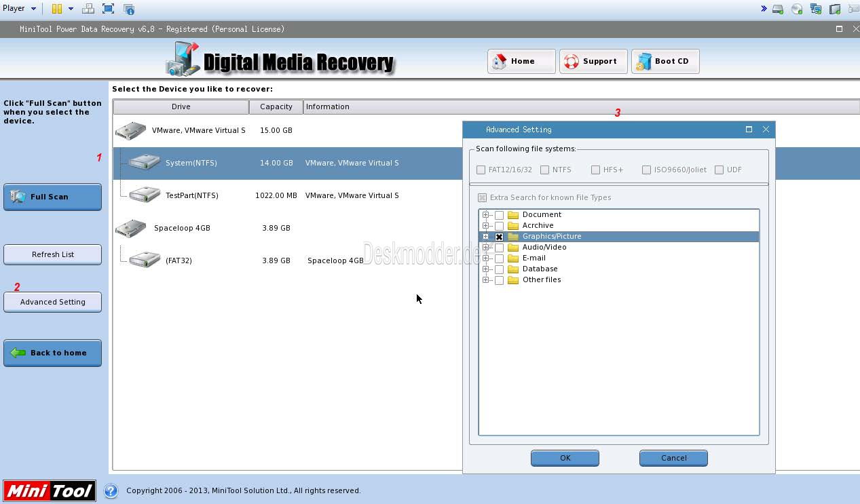Expand the E-mail tree node
This screenshot has width=860, height=504.
tap(485, 258)
